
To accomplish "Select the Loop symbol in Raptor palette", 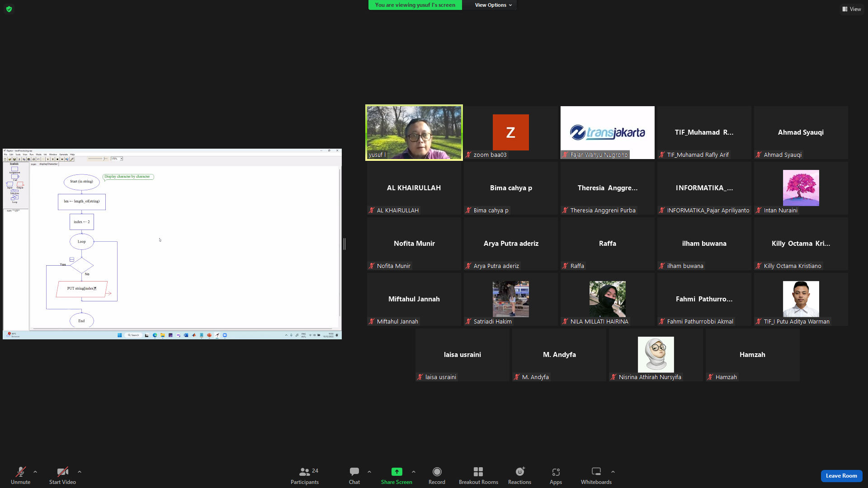I will pyautogui.click(x=14, y=199).
